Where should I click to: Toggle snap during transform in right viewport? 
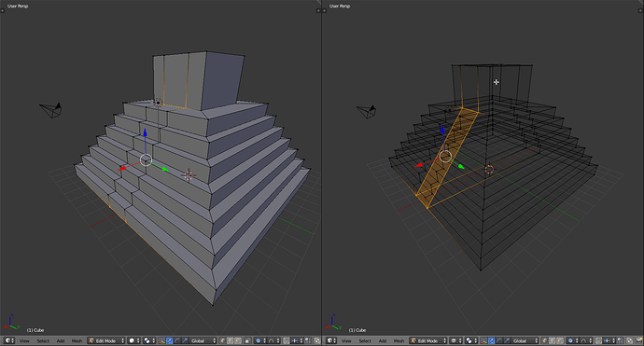[x=599, y=340]
